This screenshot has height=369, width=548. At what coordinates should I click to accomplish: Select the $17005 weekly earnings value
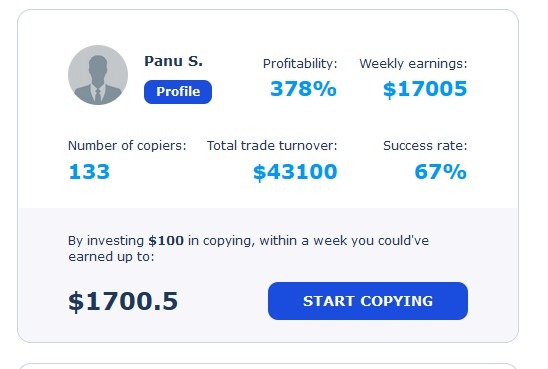click(x=425, y=89)
